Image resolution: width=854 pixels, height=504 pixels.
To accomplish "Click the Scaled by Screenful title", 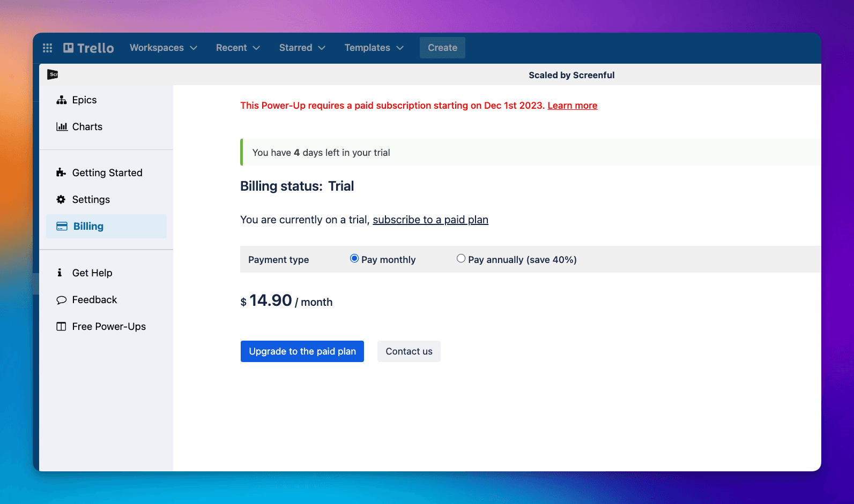I will coord(571,75).
